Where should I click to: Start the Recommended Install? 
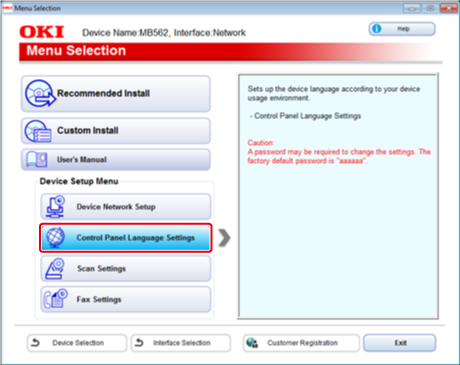[x=116, y=94]
